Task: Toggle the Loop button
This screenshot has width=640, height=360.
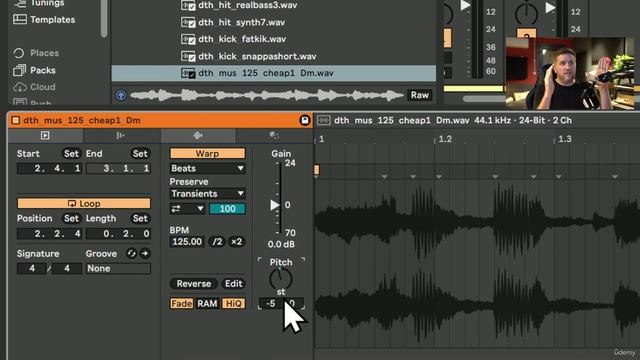Action: (84, 203)
